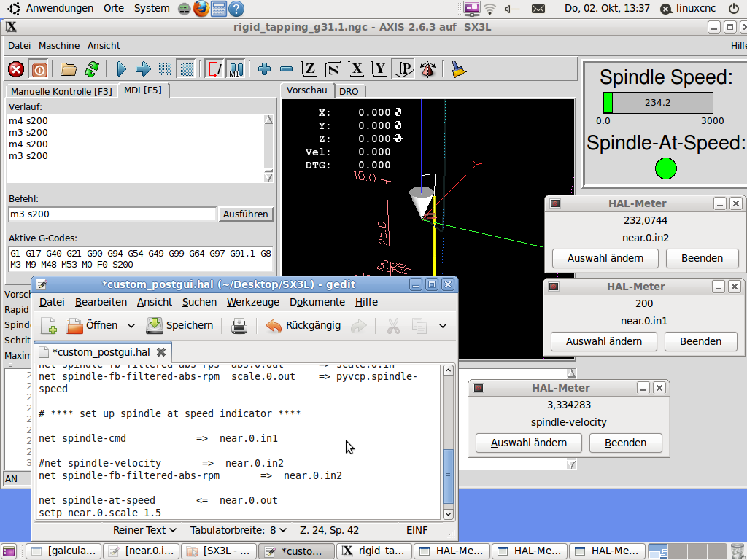This screenshot has width=747, height=560.
Task: Open calculator launcher in top panel
Action: (219, 9)
